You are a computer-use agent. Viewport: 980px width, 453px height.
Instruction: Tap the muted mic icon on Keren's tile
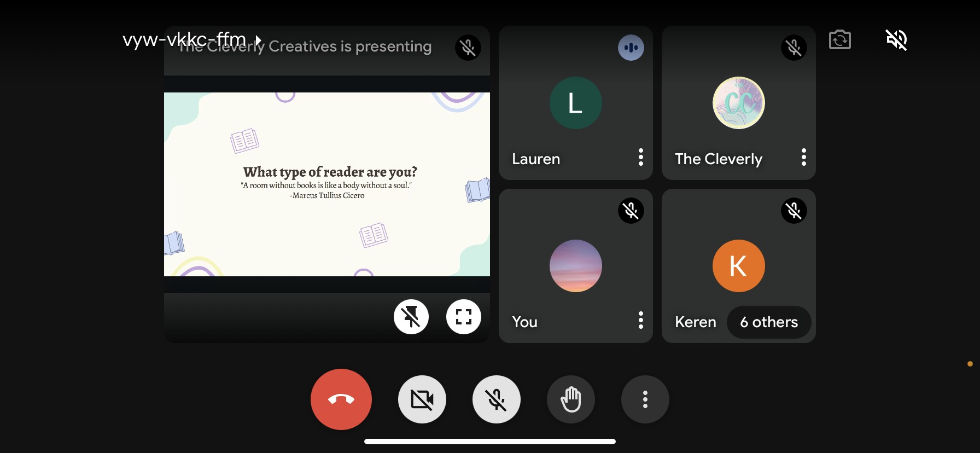click(794, 211)
